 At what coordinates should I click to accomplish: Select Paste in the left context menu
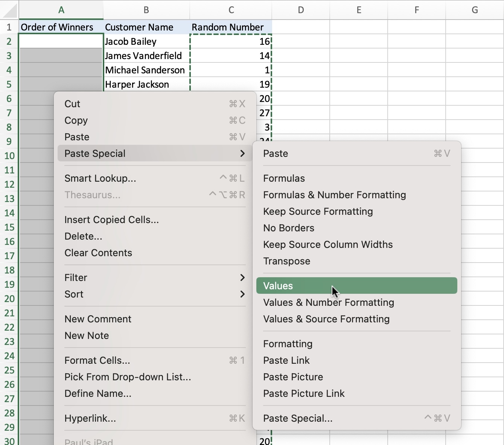pos(155,137)
